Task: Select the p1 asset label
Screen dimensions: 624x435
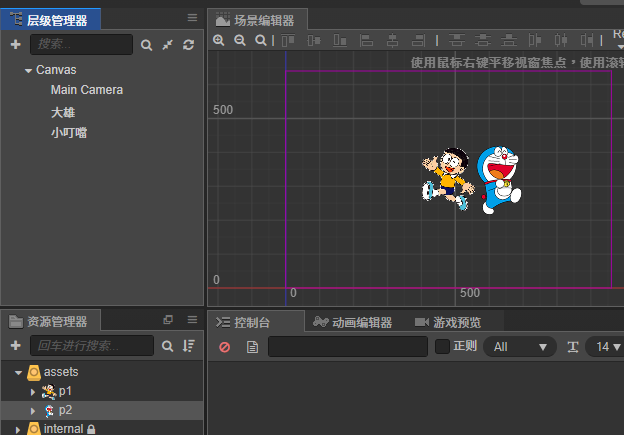Action: (x=65, y=391)
